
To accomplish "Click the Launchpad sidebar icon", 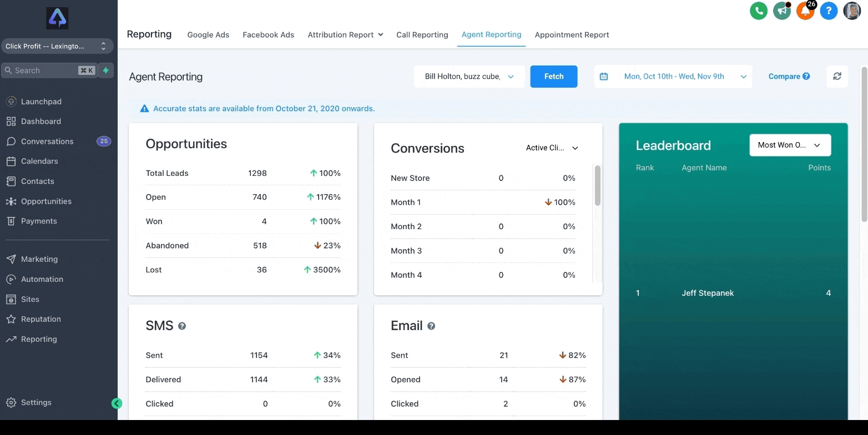I will tap(11, 102).
